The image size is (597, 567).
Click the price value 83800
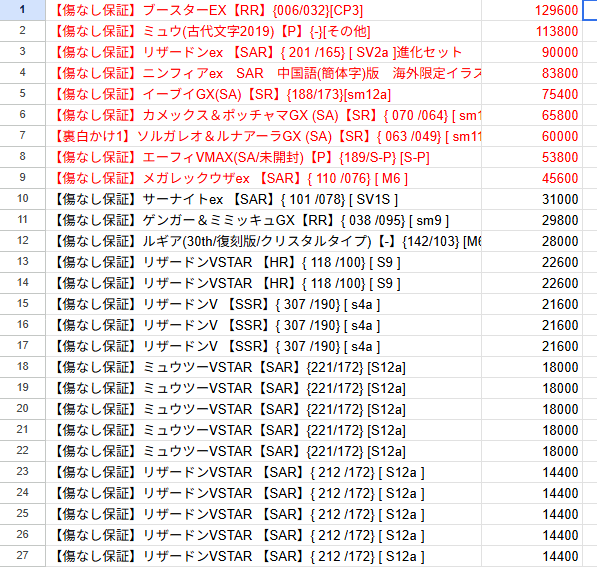point(560,73)
